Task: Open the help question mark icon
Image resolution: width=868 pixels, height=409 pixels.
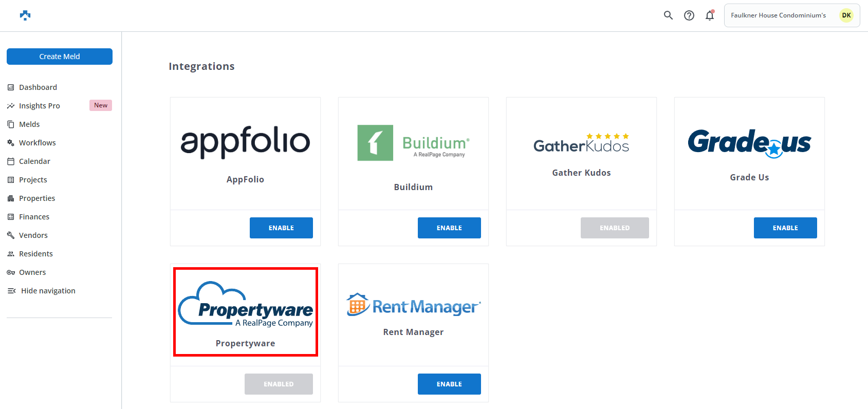Action: coord(689,15)
